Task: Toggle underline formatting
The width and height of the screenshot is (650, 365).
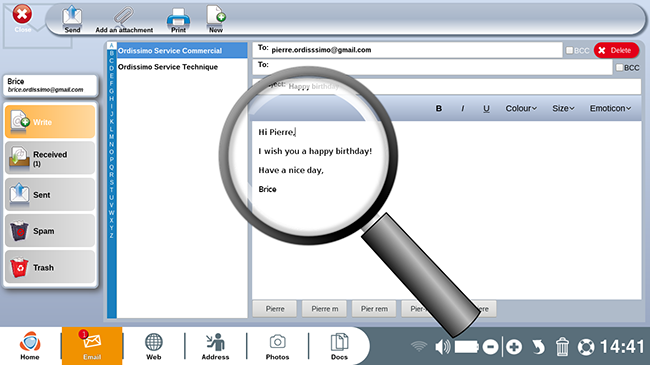Action: [x=486, y=108]
